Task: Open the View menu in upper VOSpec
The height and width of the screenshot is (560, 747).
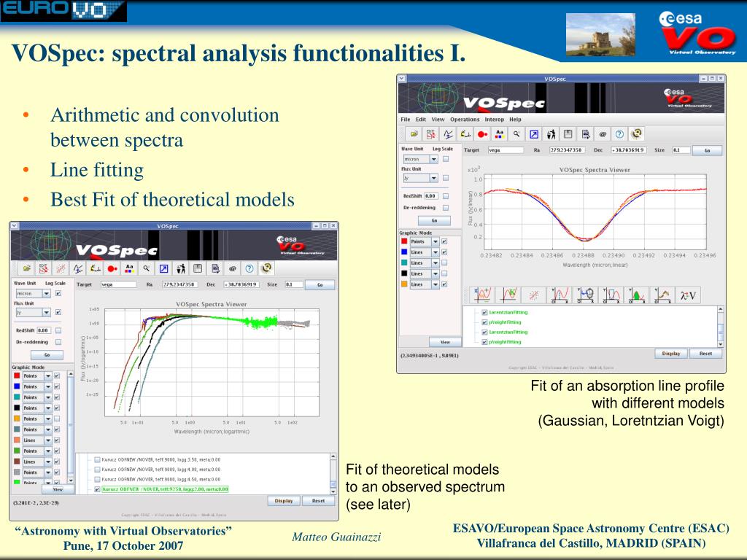Action: [x=438, y=120]
